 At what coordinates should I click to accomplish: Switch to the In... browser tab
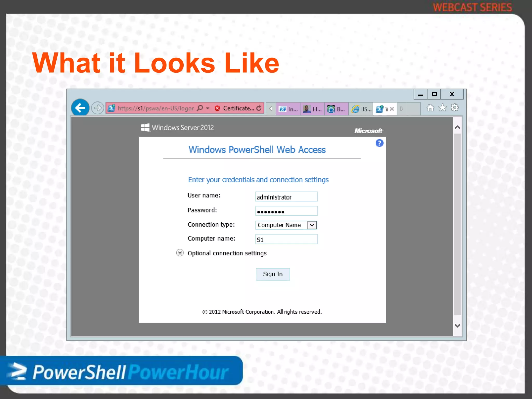[288, 109]
